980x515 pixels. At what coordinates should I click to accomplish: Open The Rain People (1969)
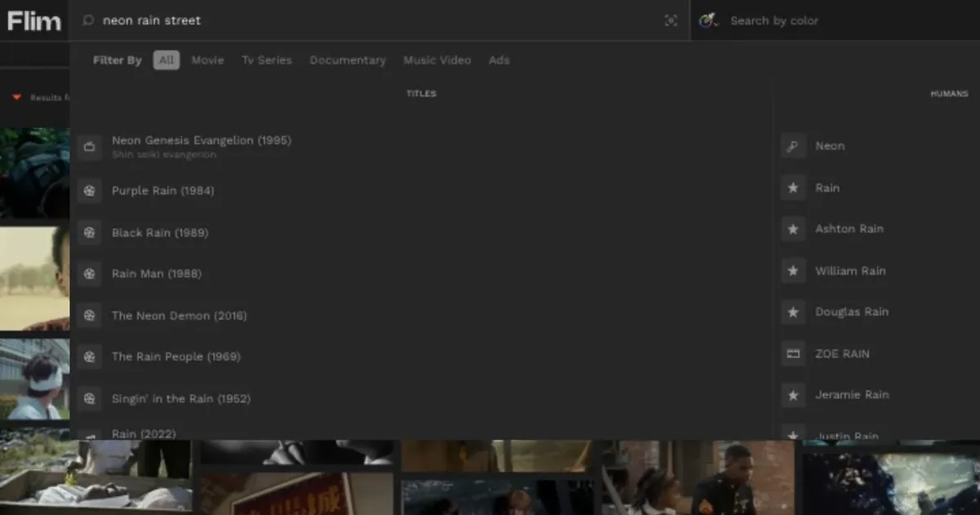tap(176, 357)
